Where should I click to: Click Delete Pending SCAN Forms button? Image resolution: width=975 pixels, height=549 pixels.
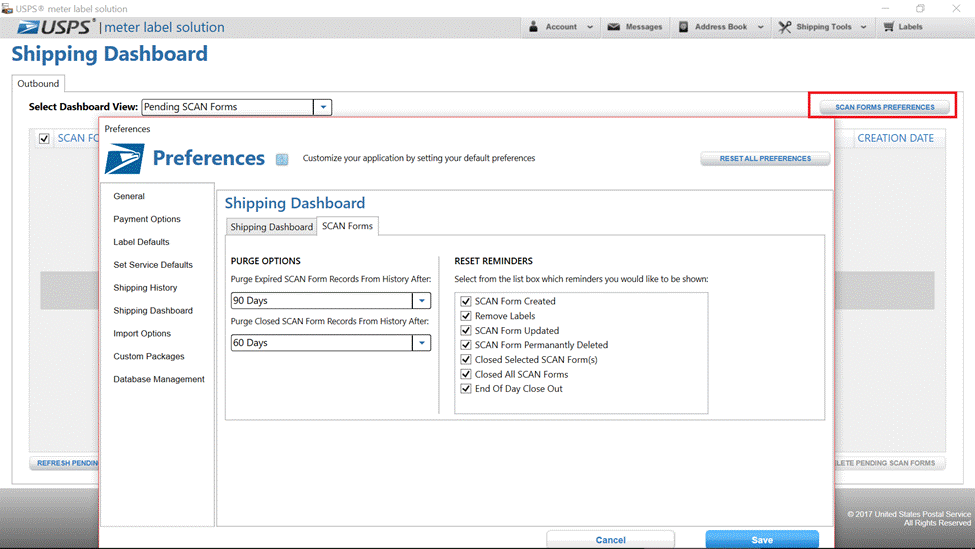[x=889, y=463]
